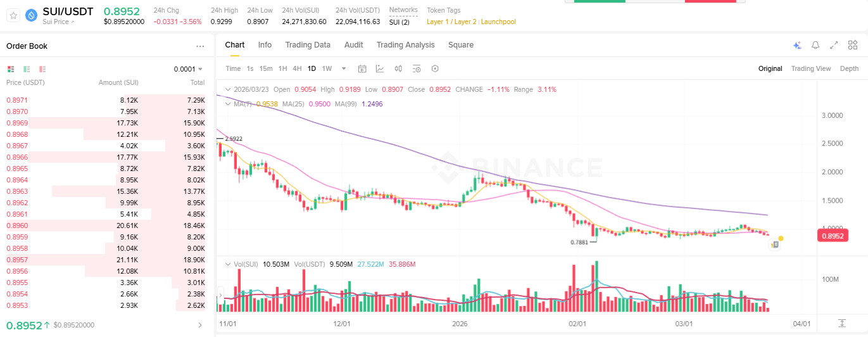Open the Square tab
Viewport: 868px width, 337px height.
pos(461,45)
